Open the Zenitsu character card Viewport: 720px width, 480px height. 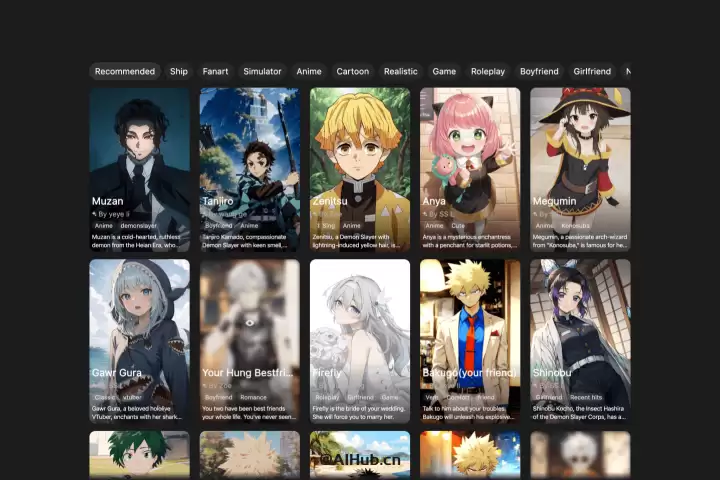point(360,169)
